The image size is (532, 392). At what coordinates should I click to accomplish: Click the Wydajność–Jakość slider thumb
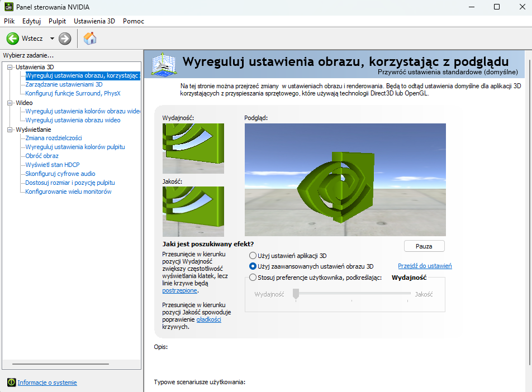[x=296, y=294]
